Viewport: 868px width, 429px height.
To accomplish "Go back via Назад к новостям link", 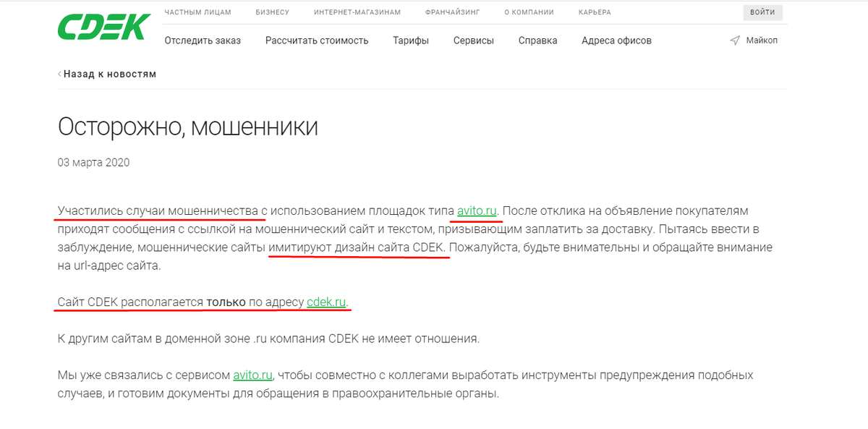I will (x=110, y=74).
